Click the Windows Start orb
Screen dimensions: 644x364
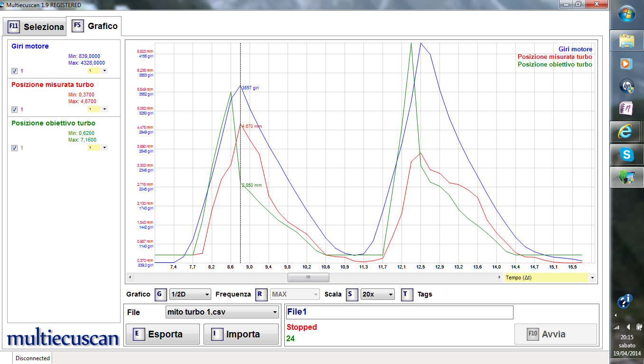click(626, 13)
